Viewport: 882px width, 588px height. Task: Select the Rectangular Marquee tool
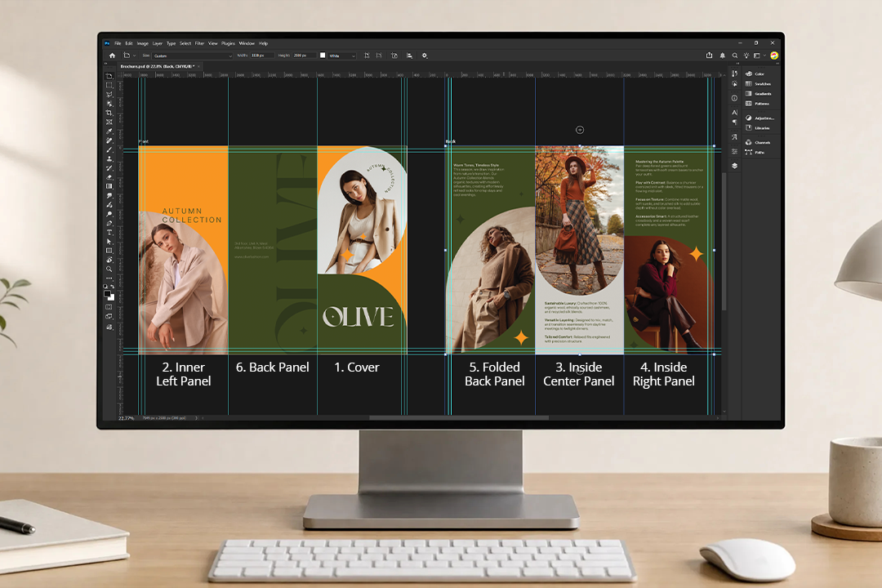click(x=109, y=86)
